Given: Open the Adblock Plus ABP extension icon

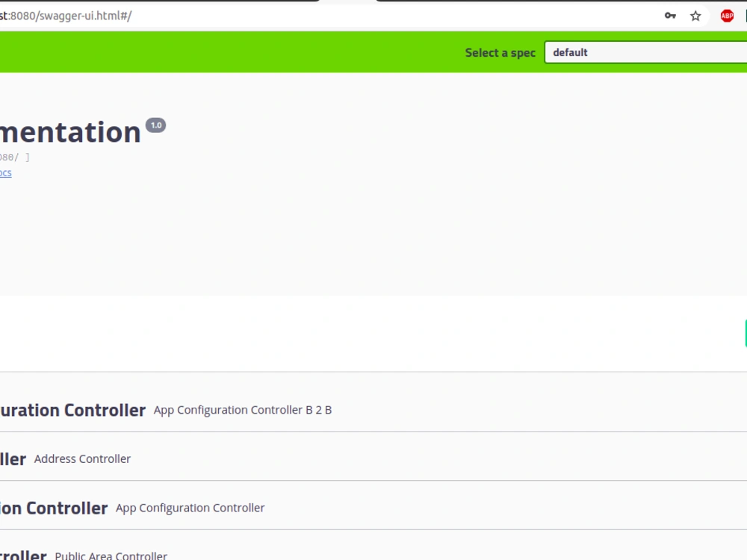Looking at the screenshot, I should [x=725, y=15].
